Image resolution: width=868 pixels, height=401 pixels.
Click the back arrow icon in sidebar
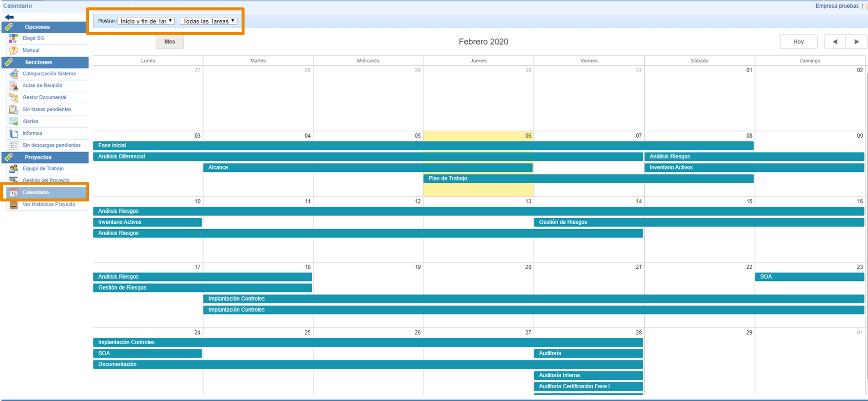pos(9,17)
